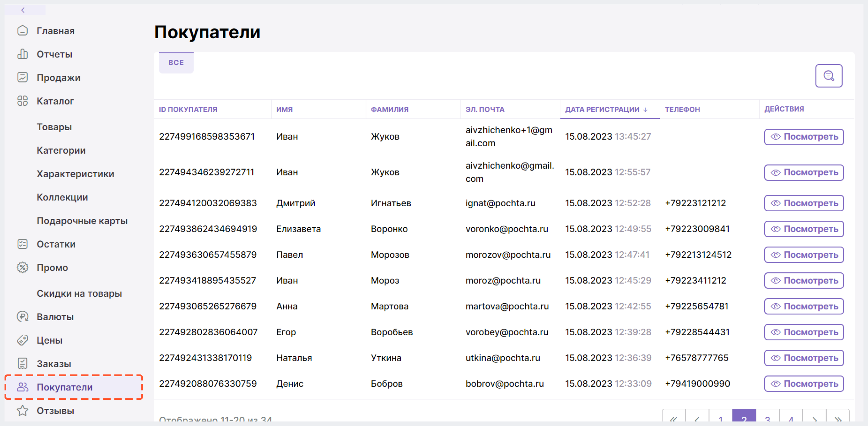The height and width of the screenshot is (426, 868).
Task: Open Характеристики submenu item
Action: point(75,174)
